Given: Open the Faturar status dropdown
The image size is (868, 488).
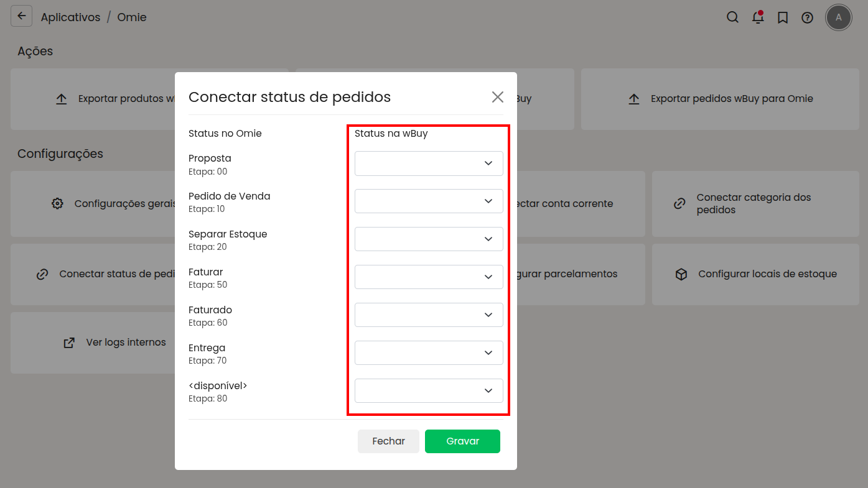Looking at the screenshot, I should [429, 277].
